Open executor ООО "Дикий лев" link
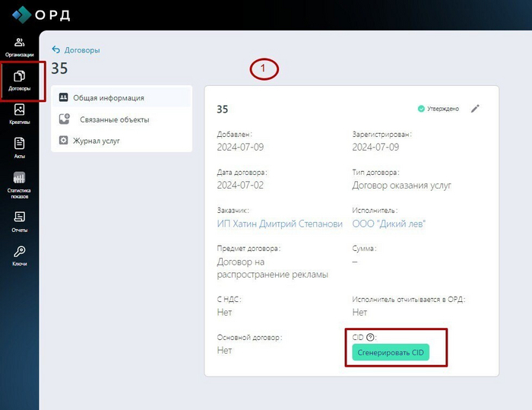The height and width of the screenshot is (410, 532). 389,224
